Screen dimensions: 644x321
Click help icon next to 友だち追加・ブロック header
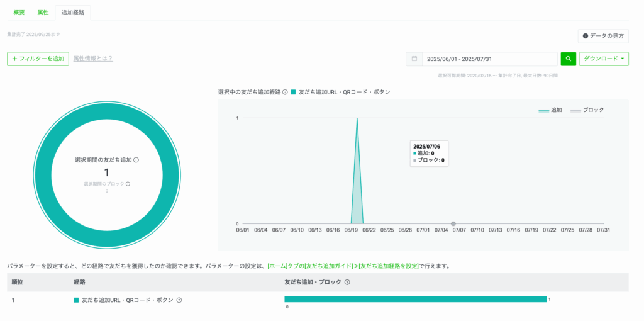[347, 282]
